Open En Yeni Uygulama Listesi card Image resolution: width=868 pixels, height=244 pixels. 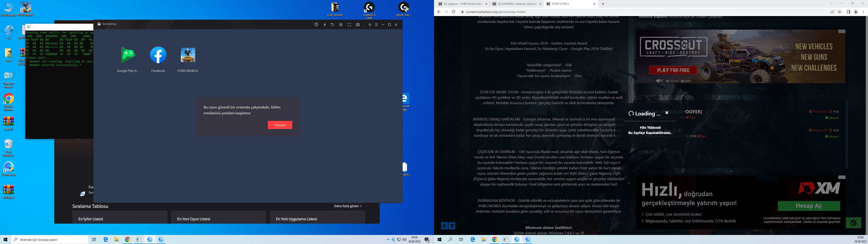[x=317, y=217]
